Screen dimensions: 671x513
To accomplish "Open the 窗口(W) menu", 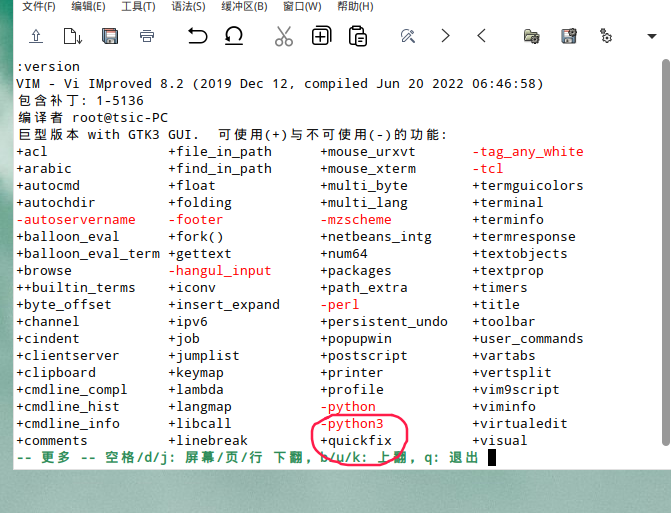I will (x=302, y=6).
